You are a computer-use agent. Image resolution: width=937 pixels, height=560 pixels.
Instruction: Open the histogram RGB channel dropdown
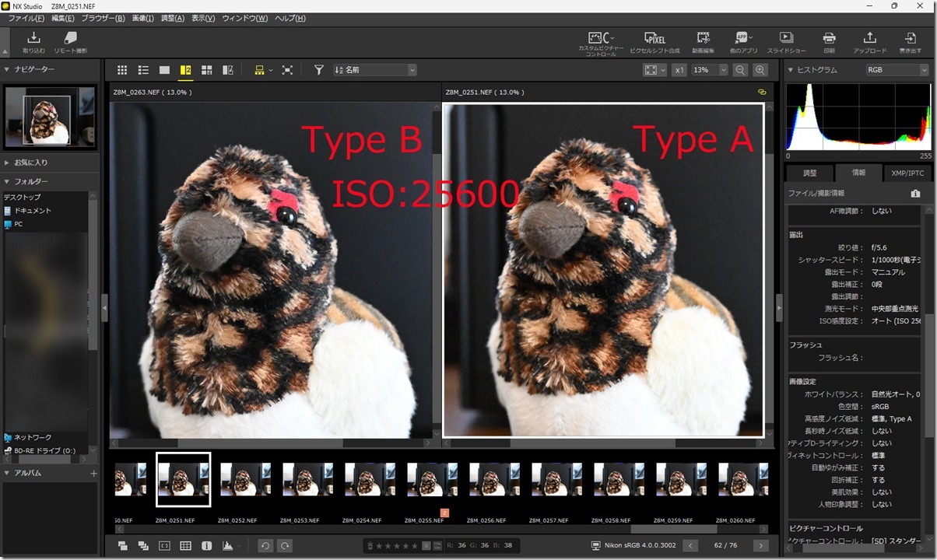(x=897, y=70)
